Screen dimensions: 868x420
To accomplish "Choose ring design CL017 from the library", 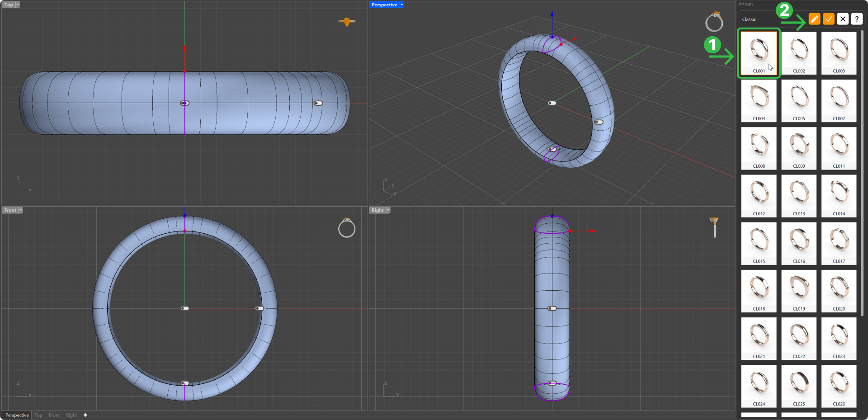I will 839,243.
